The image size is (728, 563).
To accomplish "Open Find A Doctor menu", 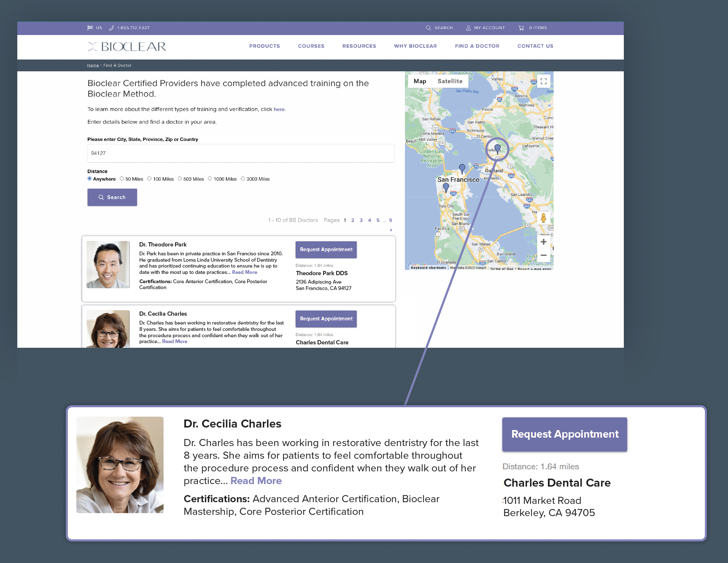I will click(477, 46).
